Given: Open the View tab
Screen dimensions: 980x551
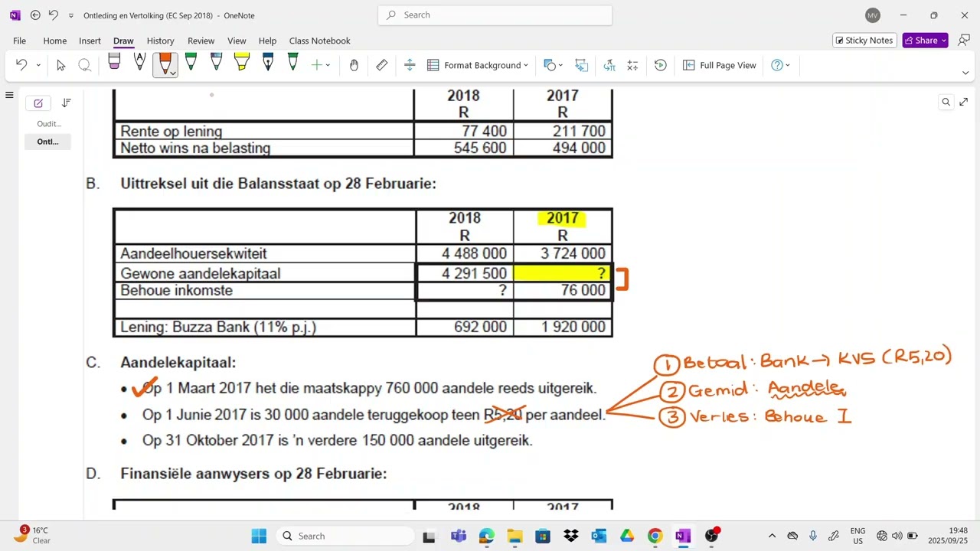Looking at the screenshot, I should (x=237, y=41).
